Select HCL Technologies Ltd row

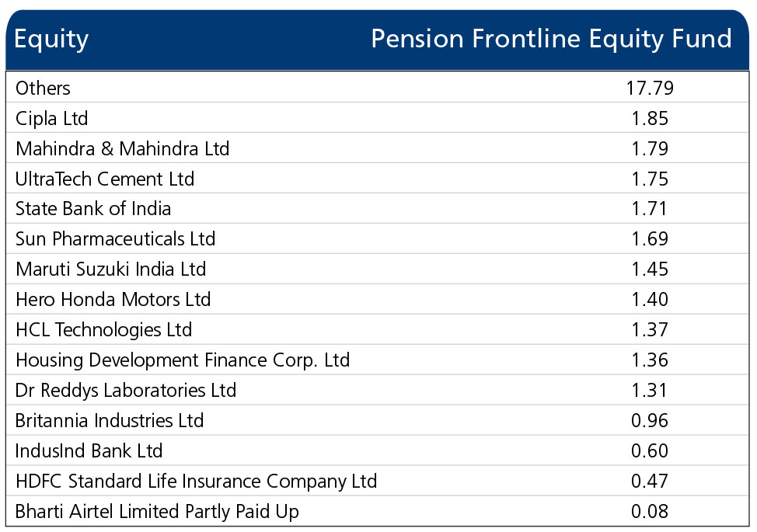click(378, 330)
